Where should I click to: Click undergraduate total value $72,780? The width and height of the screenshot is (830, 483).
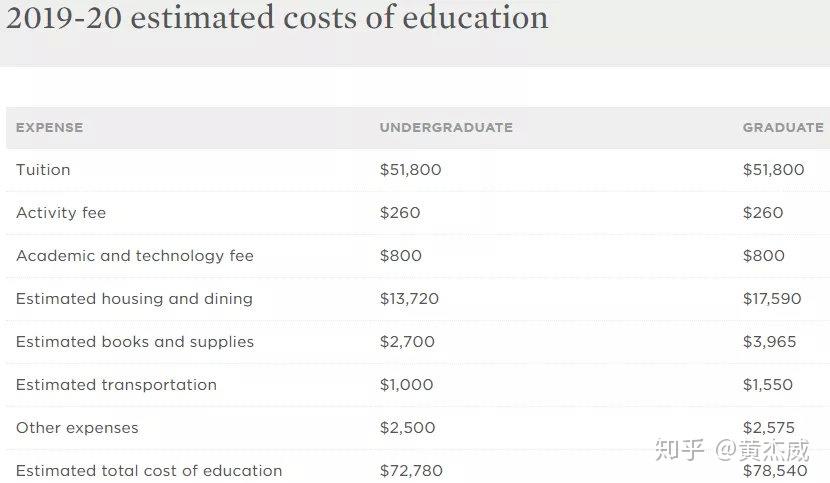pyautogui.click(x=411, y=471)
